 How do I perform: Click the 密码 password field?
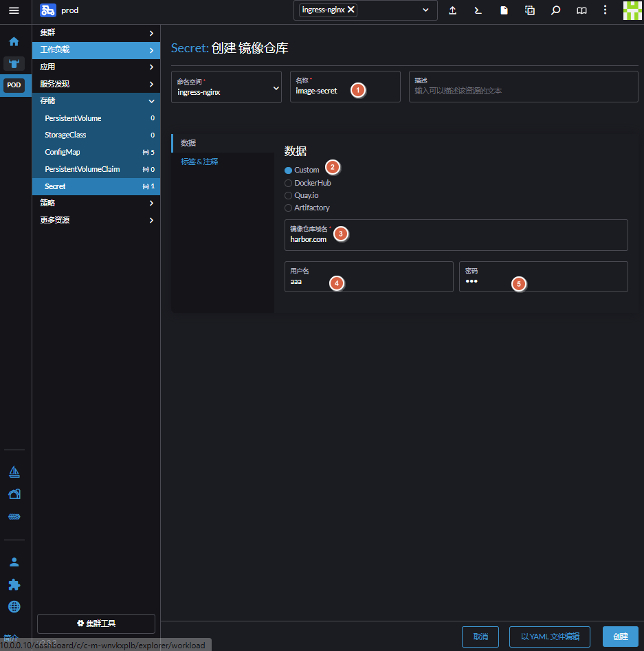[x=544, y=276]
